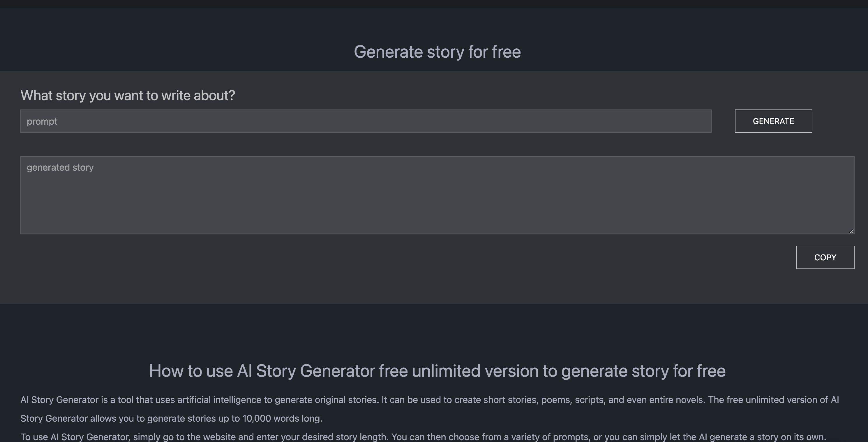Click the textarea resize handle corner

[x=851, y=231]
